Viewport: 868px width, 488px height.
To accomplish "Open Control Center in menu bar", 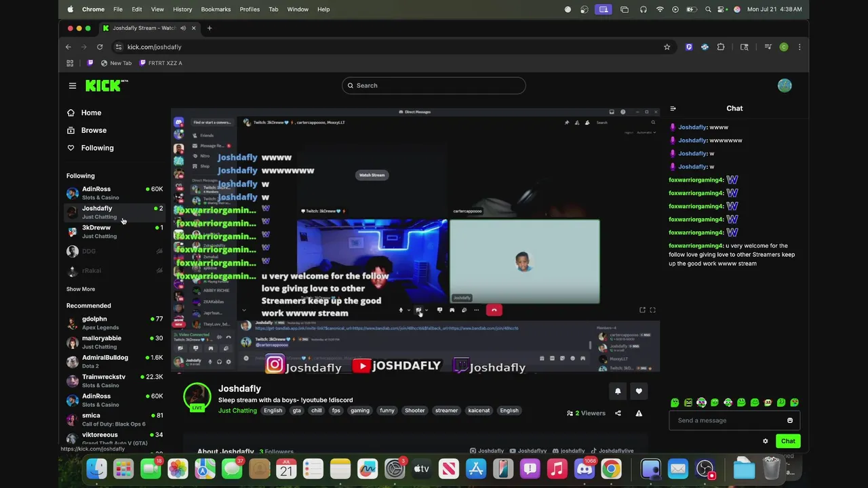I will click(722, 9).
